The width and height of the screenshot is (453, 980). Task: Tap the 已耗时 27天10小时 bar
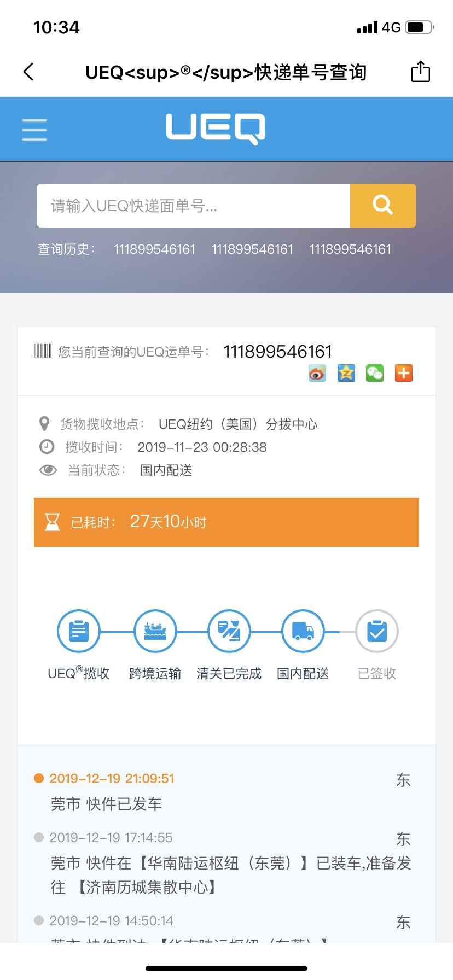coord(226,522)
